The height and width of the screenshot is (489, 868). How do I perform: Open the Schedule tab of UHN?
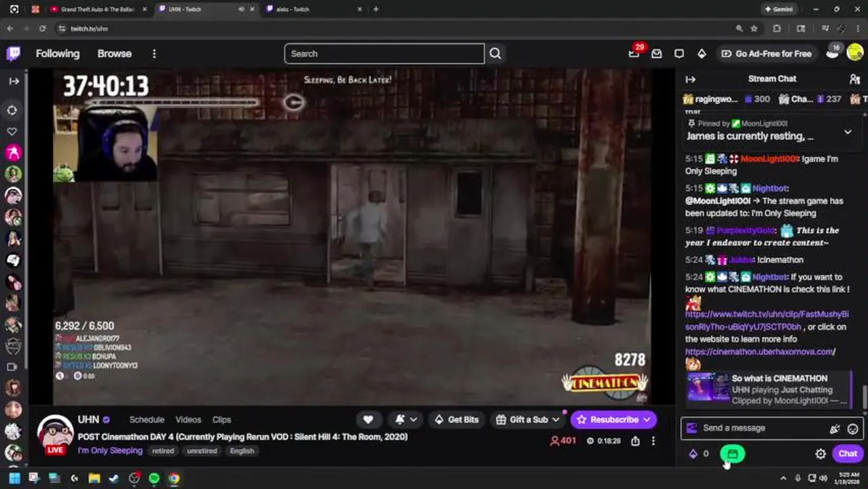coord(147,420)
